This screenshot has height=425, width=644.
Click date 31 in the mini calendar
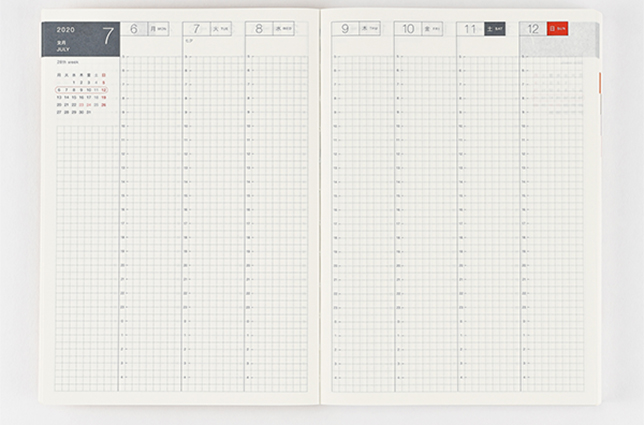pos(89,112)
